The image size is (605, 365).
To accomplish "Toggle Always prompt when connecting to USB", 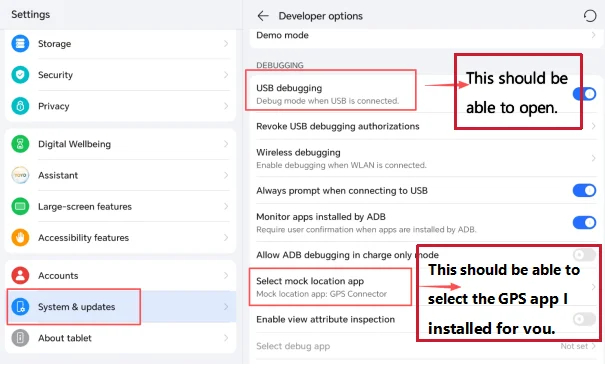I will click(x=585, y=190).
